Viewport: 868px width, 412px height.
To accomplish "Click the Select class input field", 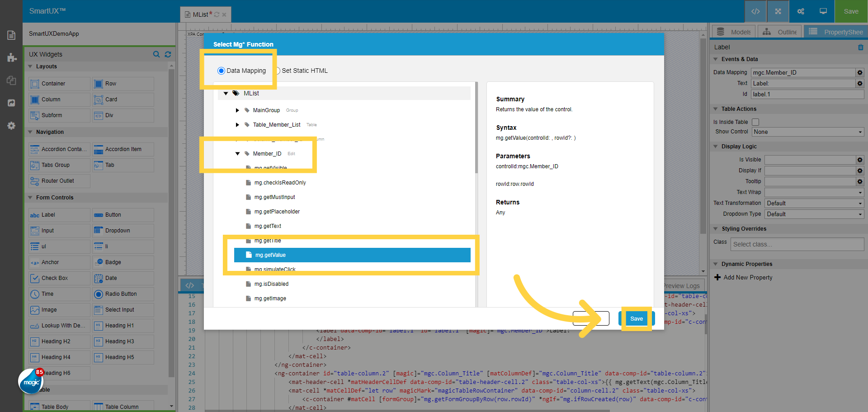I will (797, 244).
